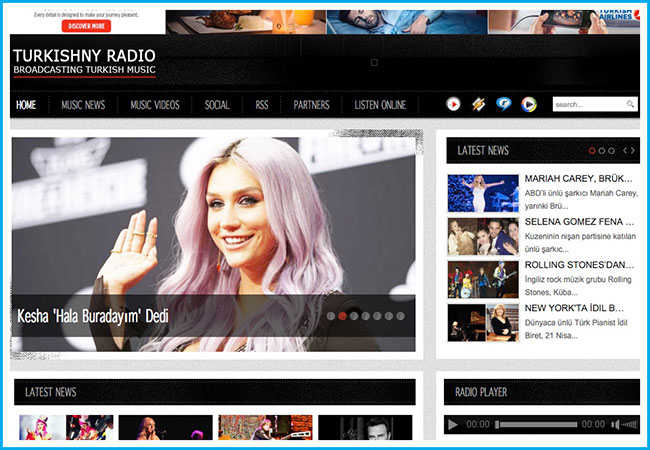The width and height of the screenshot is (650, 450).
Task: Open the MUSIC VIDEOS menu item
Action: pos(155,105)
